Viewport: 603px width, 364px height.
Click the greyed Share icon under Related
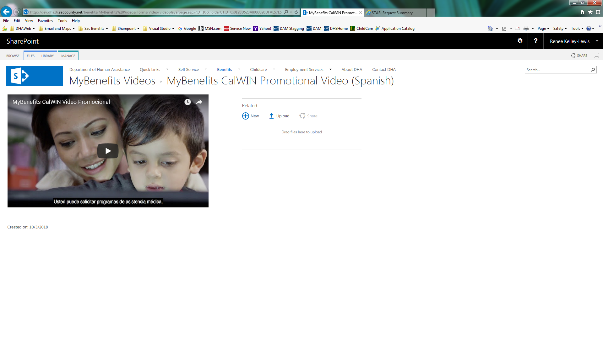click(x=302, y=116)
